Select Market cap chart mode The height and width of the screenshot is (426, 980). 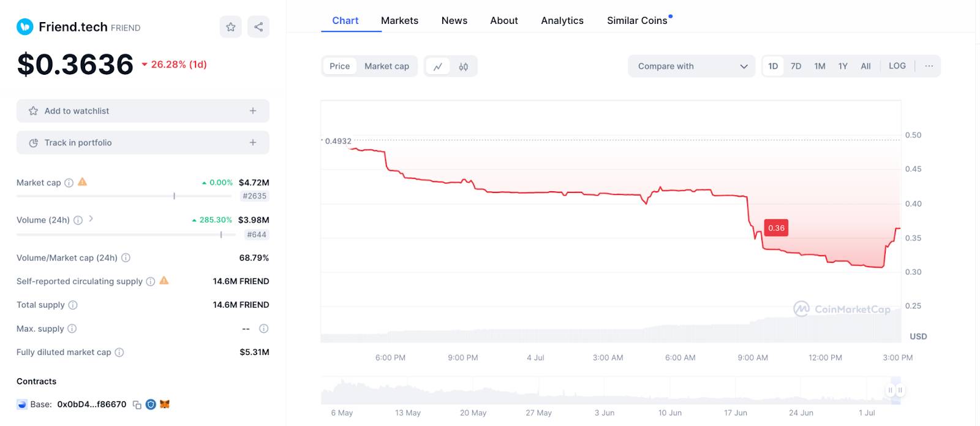click(x=386, y=66)
